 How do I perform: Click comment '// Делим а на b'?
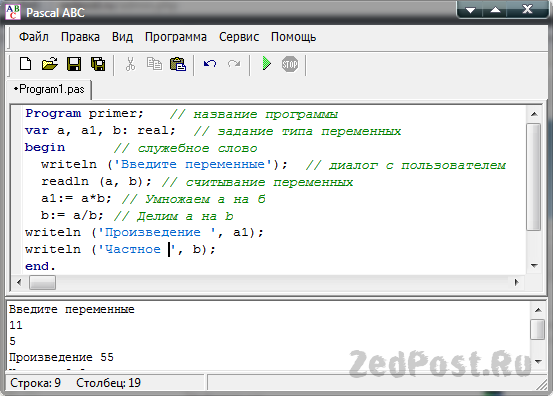[x=174, y=216]
